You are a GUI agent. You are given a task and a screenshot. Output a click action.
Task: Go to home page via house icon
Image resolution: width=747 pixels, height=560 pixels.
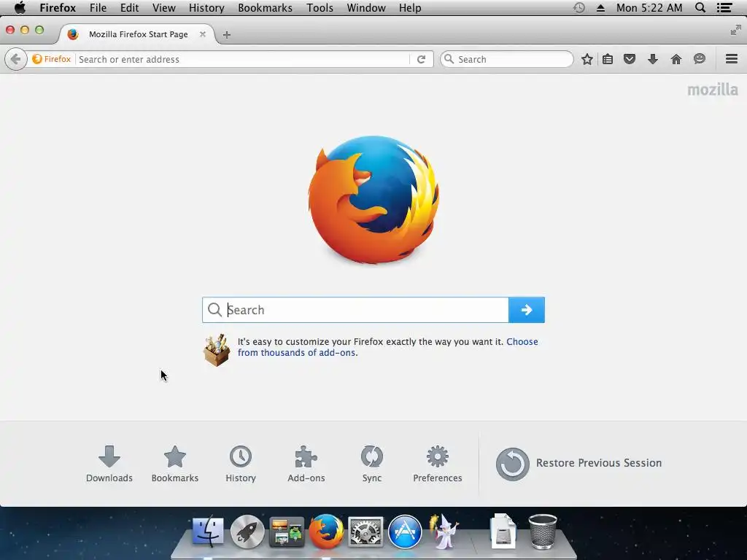point(676,59)
